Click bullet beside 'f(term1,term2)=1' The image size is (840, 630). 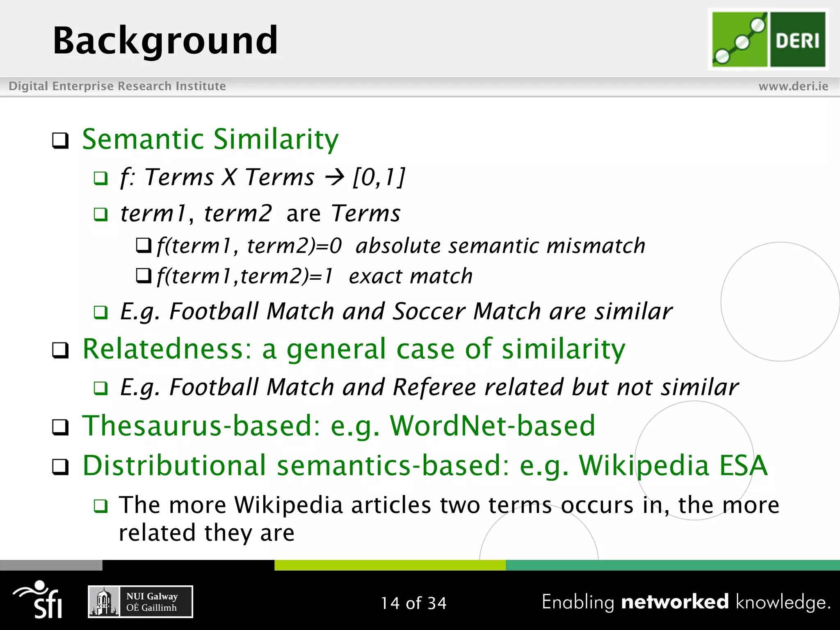pos(144,276)
